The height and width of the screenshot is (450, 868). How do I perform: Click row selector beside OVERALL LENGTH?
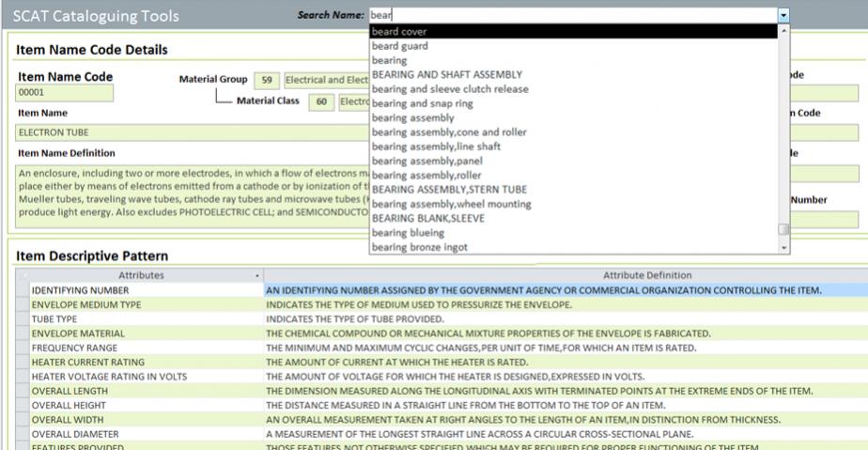pos(23,391)
